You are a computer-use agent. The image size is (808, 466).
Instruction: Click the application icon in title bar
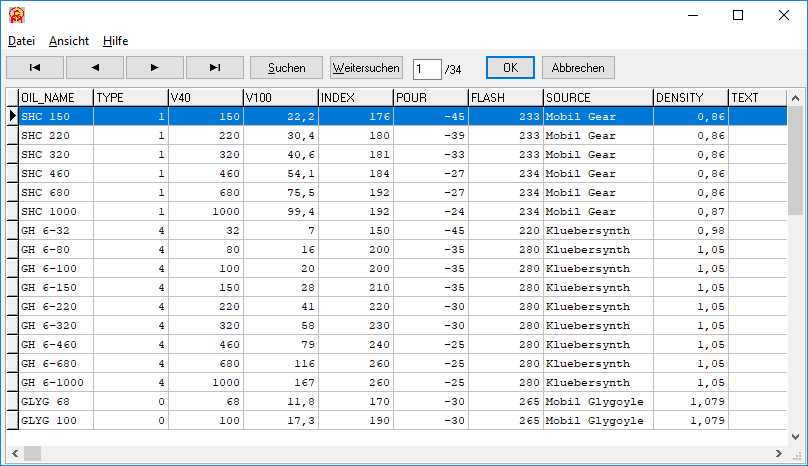point(17,16)
